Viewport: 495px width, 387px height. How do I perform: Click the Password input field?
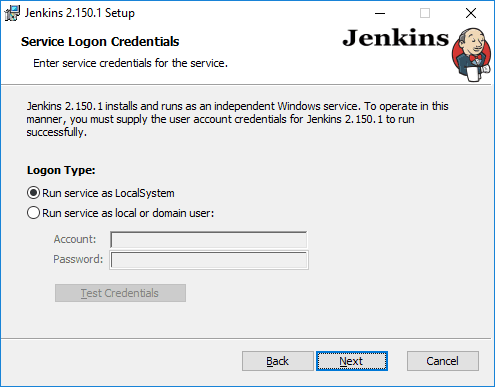209,260
